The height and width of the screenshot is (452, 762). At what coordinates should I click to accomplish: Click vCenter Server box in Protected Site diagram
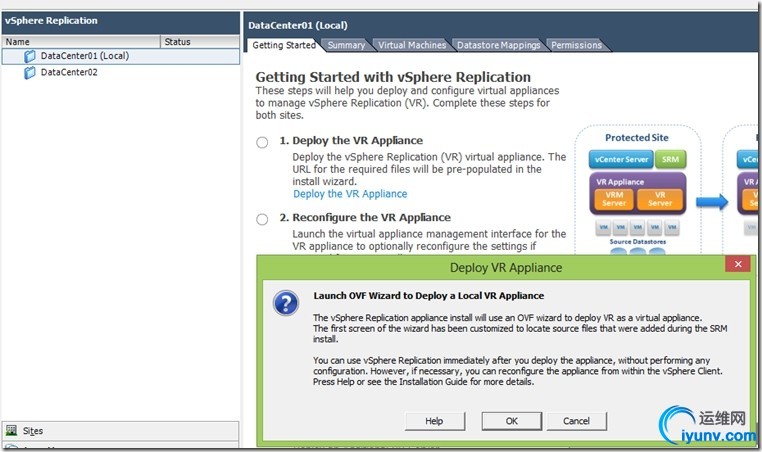coord(621,159)
